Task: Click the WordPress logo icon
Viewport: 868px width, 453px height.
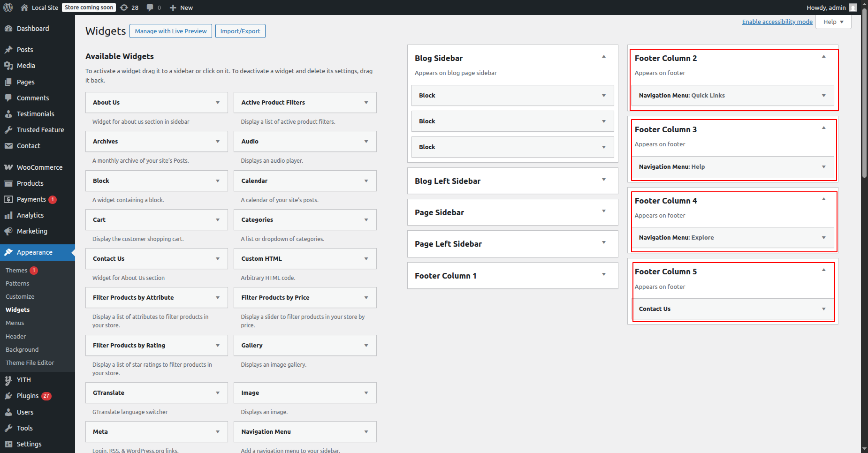Action: tap(8, 8)
